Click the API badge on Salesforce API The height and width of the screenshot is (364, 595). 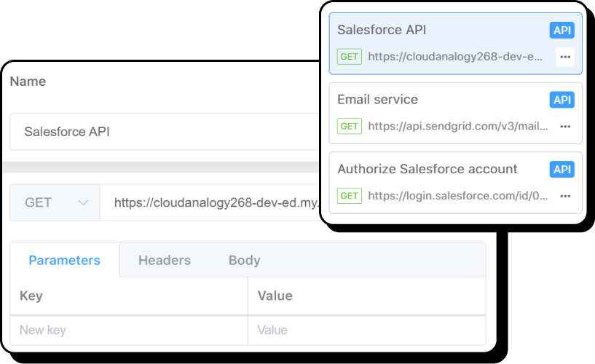(561, 31)
